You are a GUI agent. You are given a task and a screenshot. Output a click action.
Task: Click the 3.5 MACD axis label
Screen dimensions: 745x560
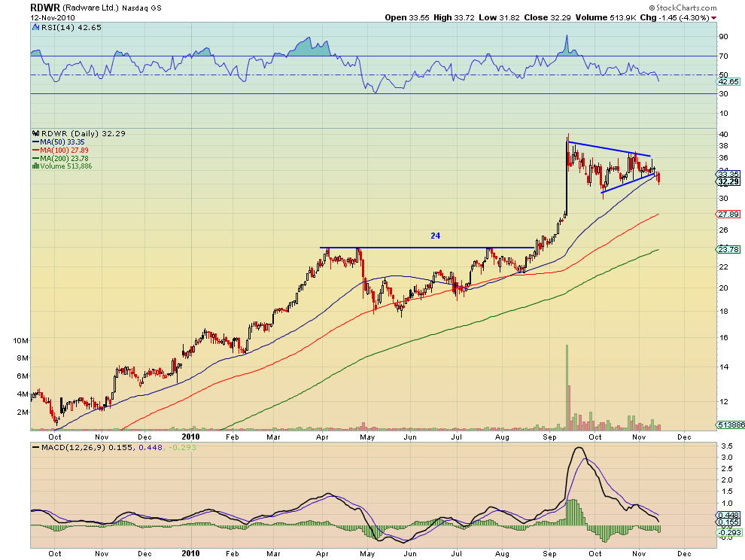[x=726, y=446]
